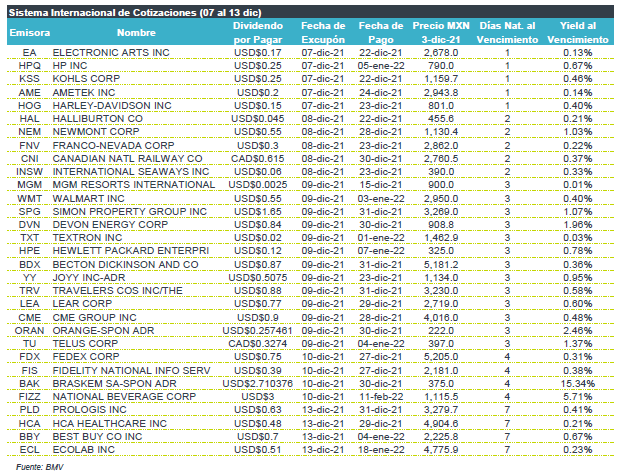The image size is (627, 475).
Task: Click the Emisora column header
Action: point(30,33)
